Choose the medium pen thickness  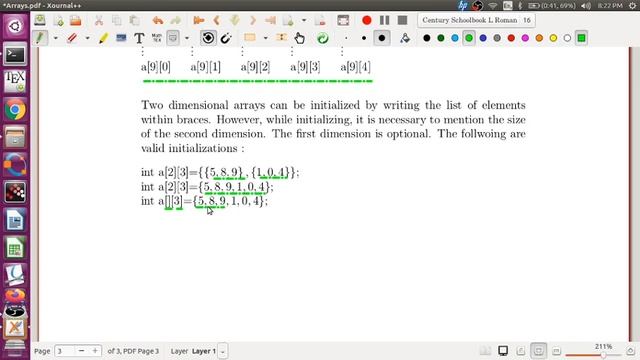[x=364, y=38]
